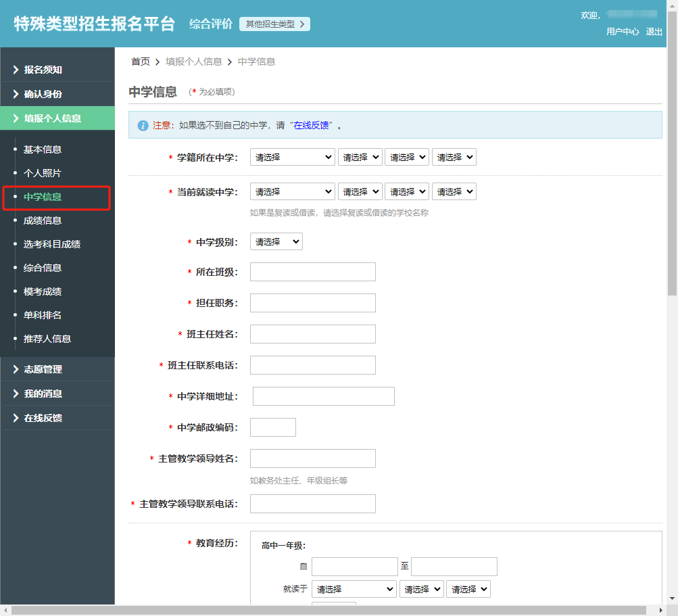Open 报名须知 sidebar section
Viewport: 678px width, 616px height.
click(57, 70)
